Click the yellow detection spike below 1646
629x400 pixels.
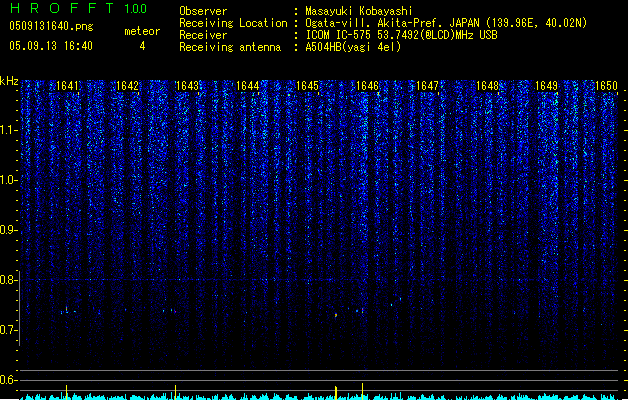363,391
